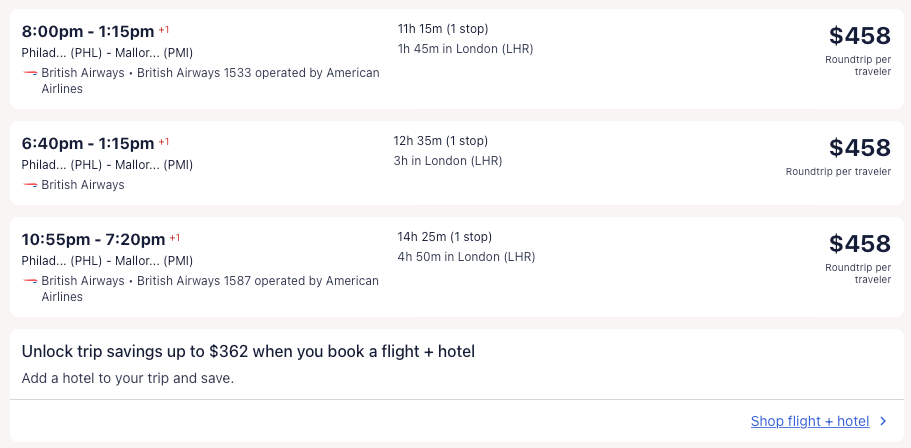The height and width of the screenshot is (448, 911).
Task: Click British Airways 1533 operated by American text
Action: tap(258, 73)
